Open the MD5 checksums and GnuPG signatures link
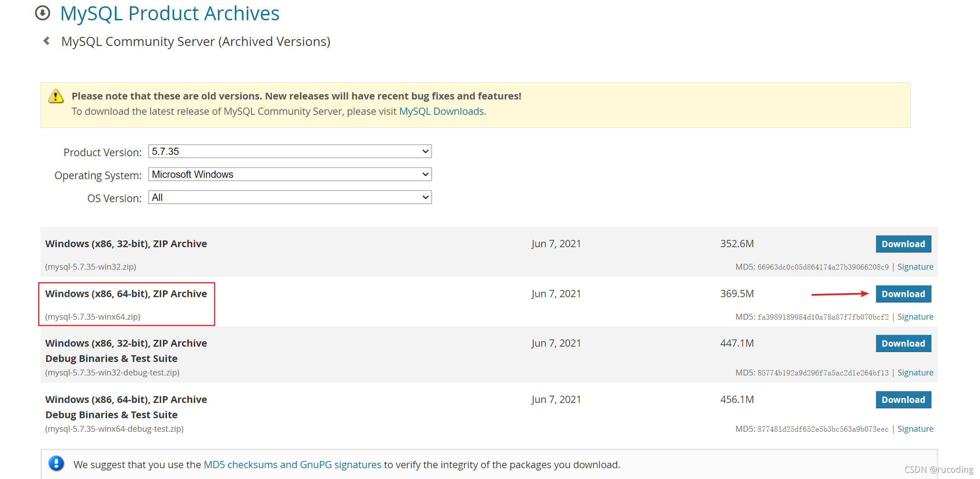 tap(292, 465)
